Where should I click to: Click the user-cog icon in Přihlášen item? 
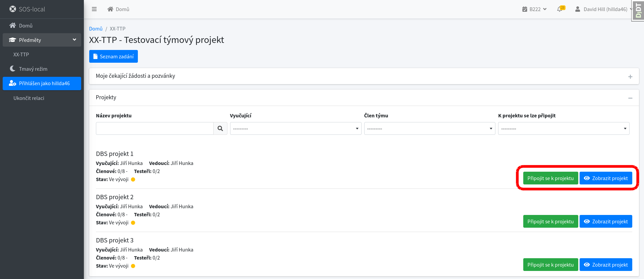[x=13, y=83]
